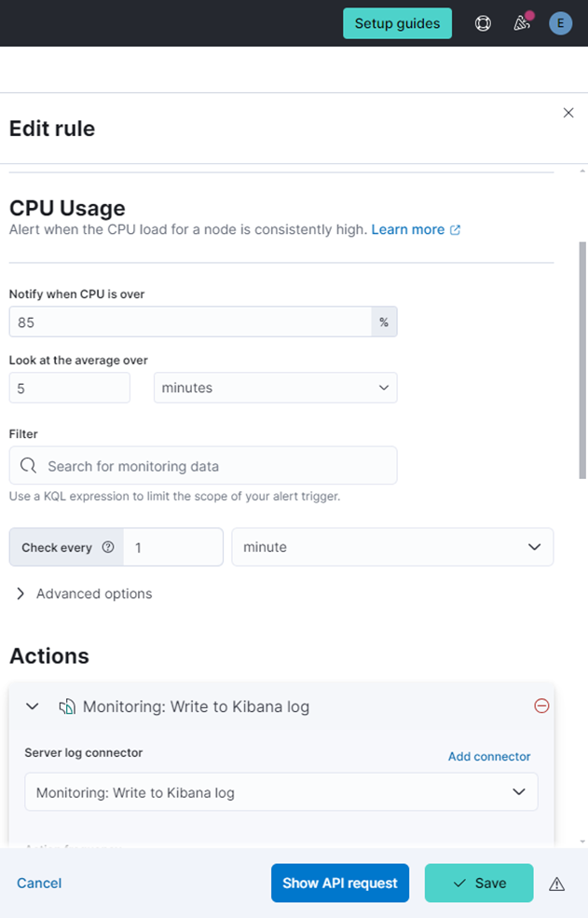Click the warning triangle icon near Save
Screen dimensions: 588x918
coord(556,884)
